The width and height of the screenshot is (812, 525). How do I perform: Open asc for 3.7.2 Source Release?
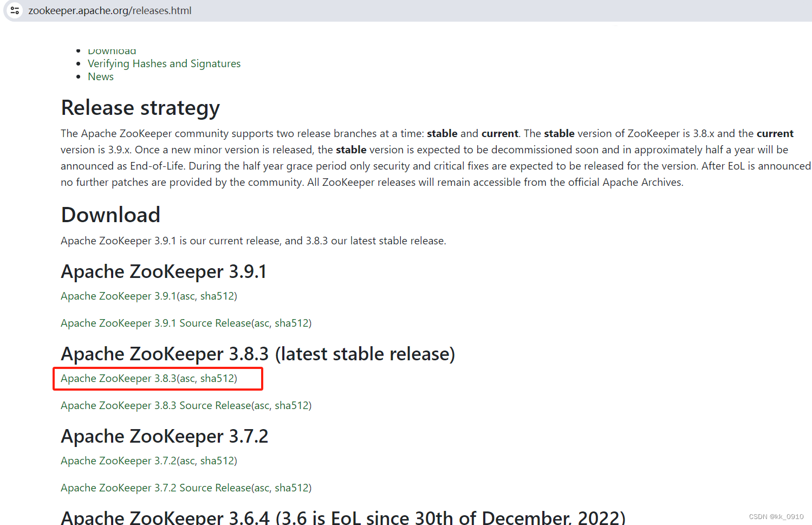tap(262, 488)
